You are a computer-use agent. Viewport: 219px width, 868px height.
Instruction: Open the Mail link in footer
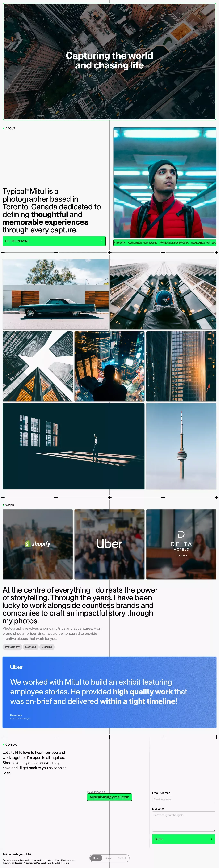pyautogui.click(x=29, y=854)
